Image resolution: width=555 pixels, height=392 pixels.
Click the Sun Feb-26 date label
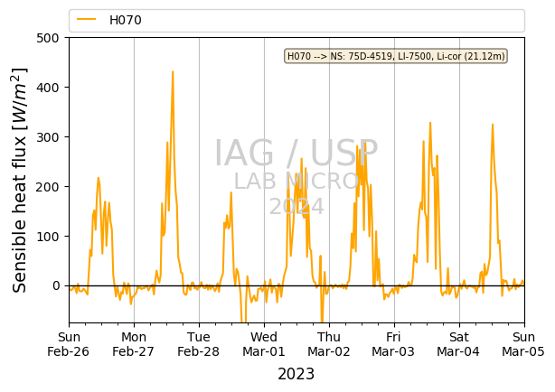coord(69,344)
